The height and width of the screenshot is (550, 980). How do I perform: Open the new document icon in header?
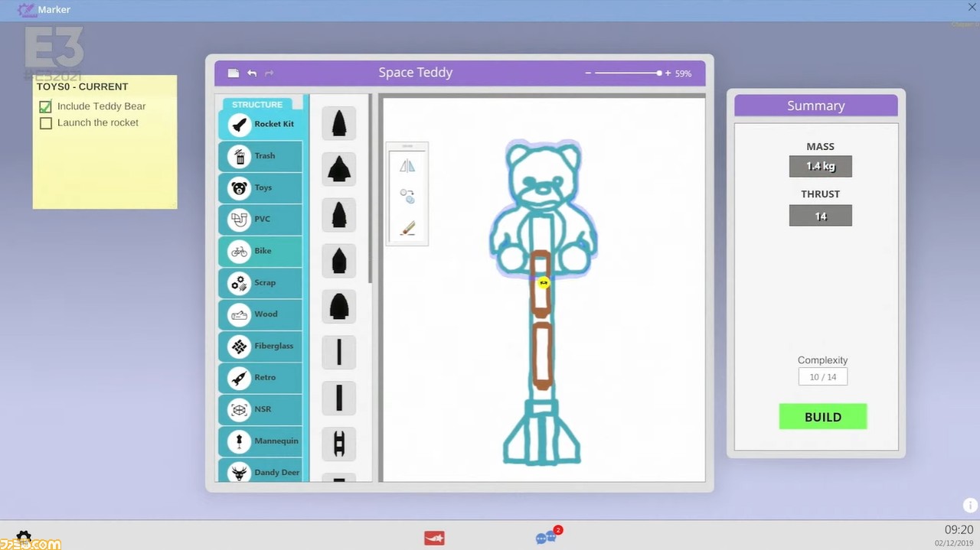pyautogui.click(x=234, y=73)
